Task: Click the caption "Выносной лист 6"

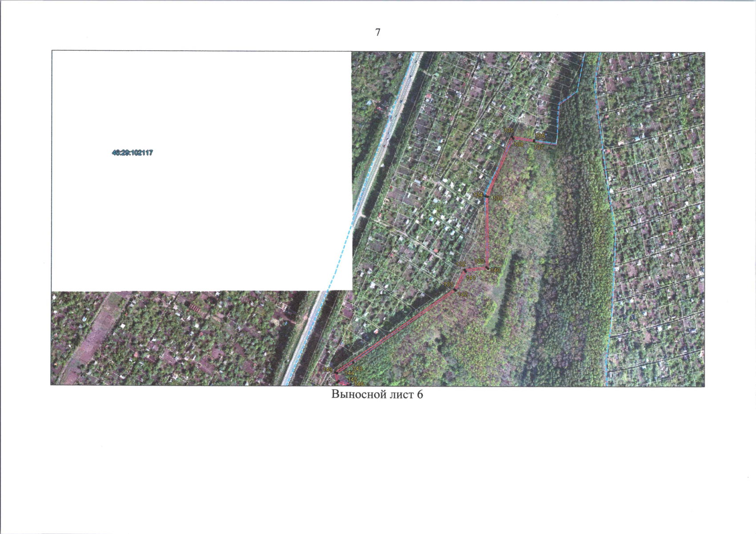Action: click(x=377, y=395)
